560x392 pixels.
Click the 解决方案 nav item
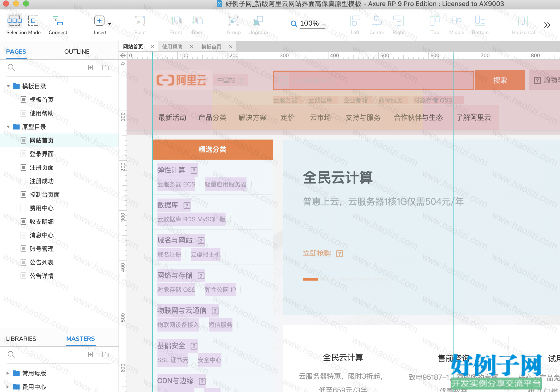252,117
